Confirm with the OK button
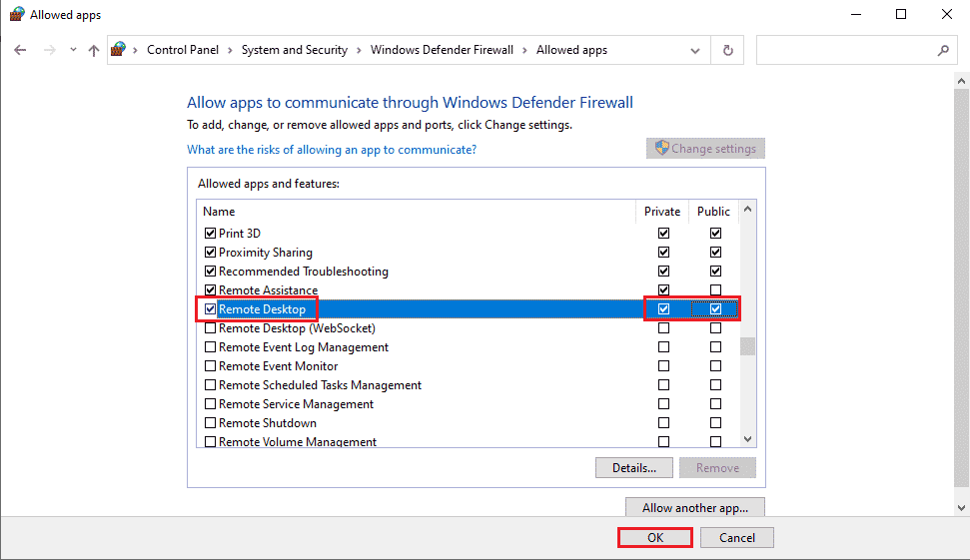The width and height of the screenshot is (970, 560). [655, 538]
